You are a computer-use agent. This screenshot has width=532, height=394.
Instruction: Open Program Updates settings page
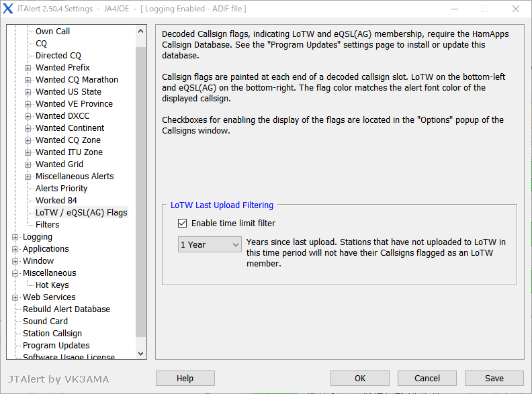[x=56, y=345]
